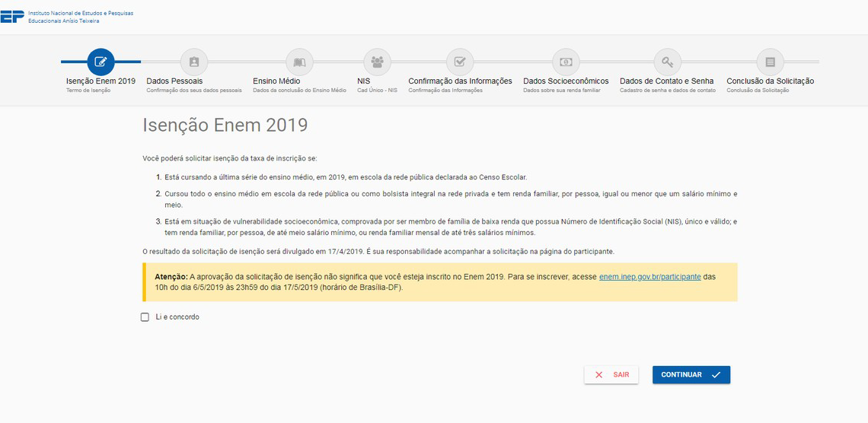The width and height of the screenshot is (868, 423).
Task: Click the 'Li e concordo' label text
Action: coord(177,317)
